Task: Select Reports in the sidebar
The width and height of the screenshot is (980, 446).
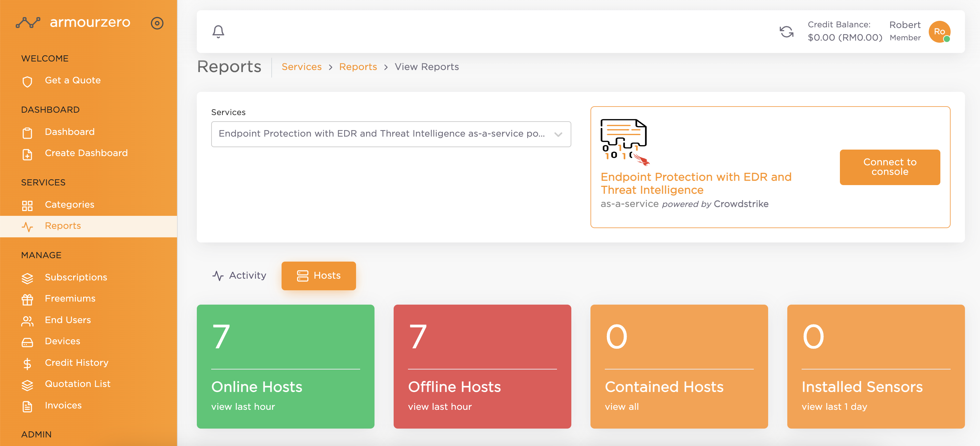Action: pos(88,226)
